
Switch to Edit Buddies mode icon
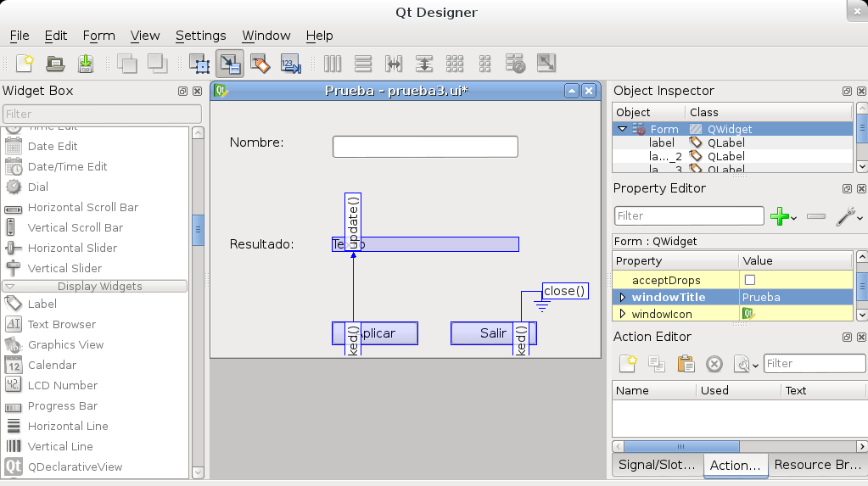260,64
